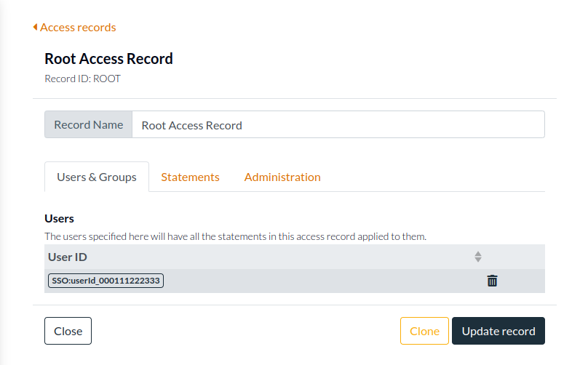This screenshot has width=588, height=365.
Task: Clone this access record
Action: pos(424,331)
